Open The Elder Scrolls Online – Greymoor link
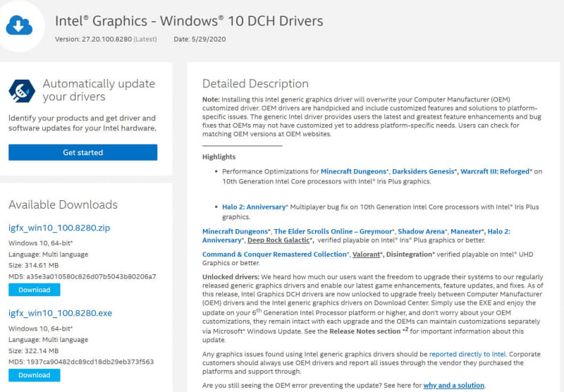The width and height of the screenshot is (564, 392). click(333, 231)
